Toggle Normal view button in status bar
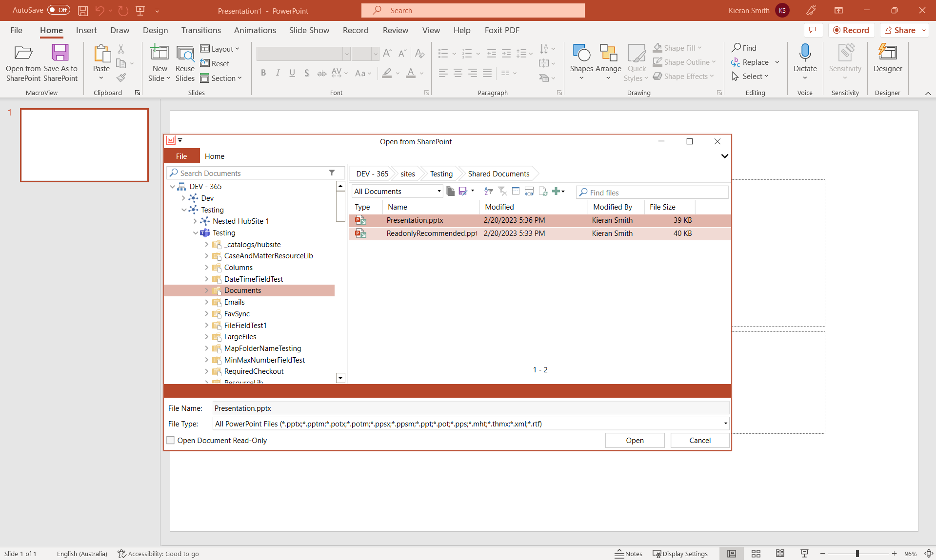 click(x=731, y=554)
